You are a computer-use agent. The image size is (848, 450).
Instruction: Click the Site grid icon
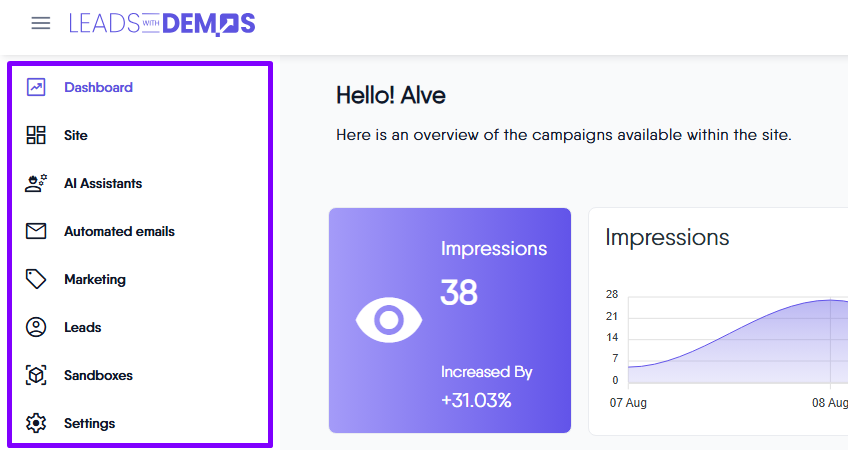(36, 135)
